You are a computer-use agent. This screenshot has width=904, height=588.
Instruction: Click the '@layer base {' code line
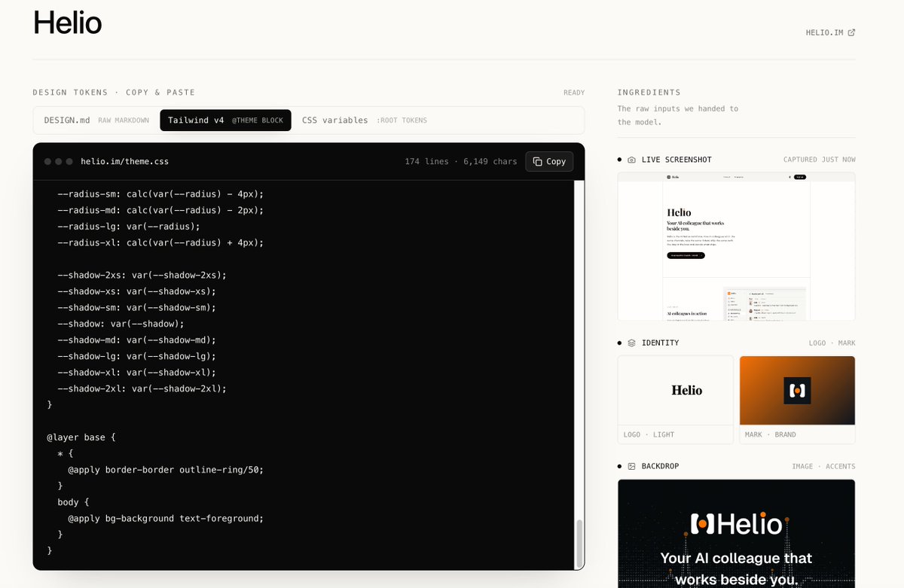[81, 437]
